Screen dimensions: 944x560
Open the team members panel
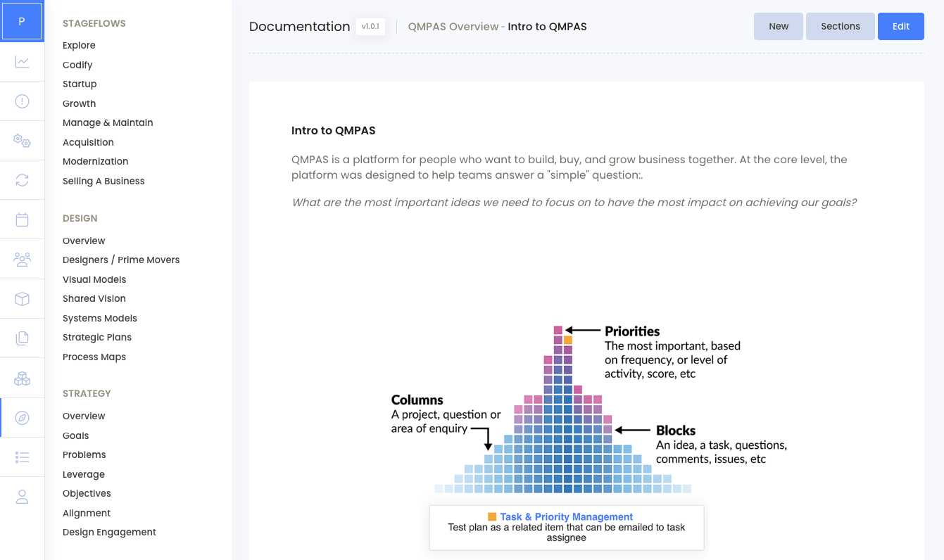tap(22, 258)
